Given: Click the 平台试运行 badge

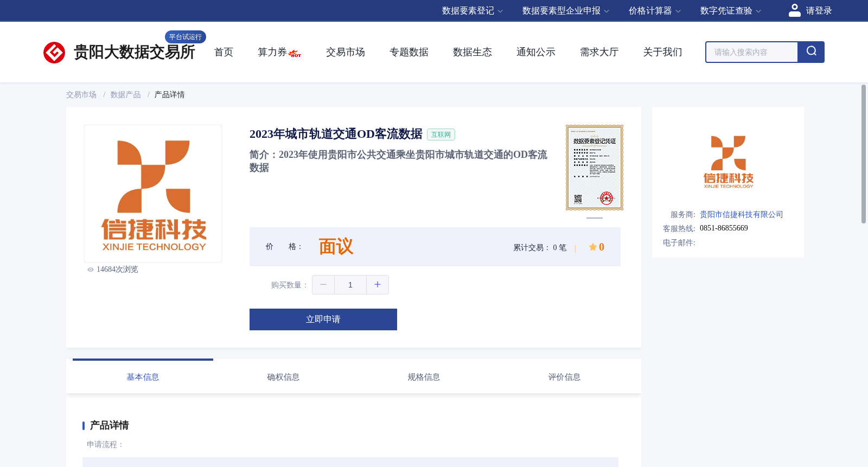Looking at the screenshot, I should click(x=186, y=37).
